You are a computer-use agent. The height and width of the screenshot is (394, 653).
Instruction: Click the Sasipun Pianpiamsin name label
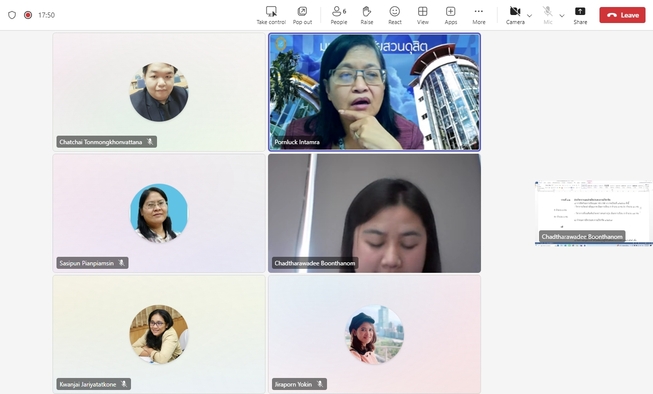coord(87,263)
